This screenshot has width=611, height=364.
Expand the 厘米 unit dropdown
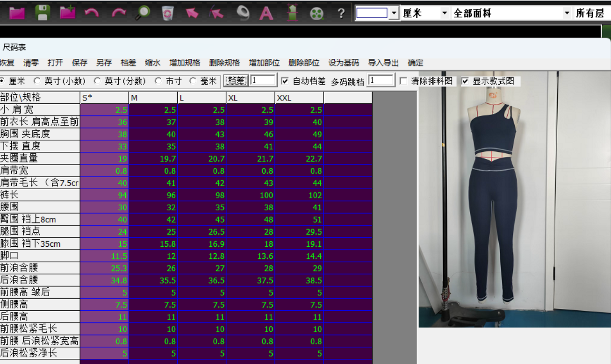click(x=444, y=13)
